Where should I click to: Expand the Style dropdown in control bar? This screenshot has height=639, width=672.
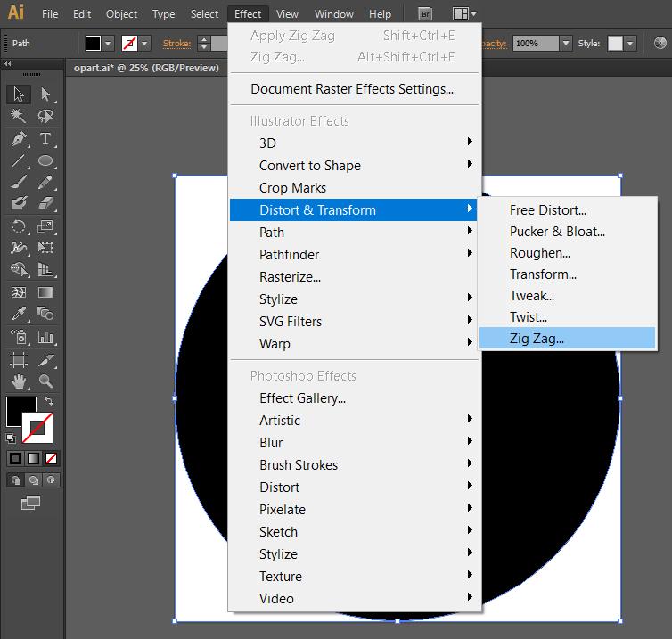pos(630,43)
